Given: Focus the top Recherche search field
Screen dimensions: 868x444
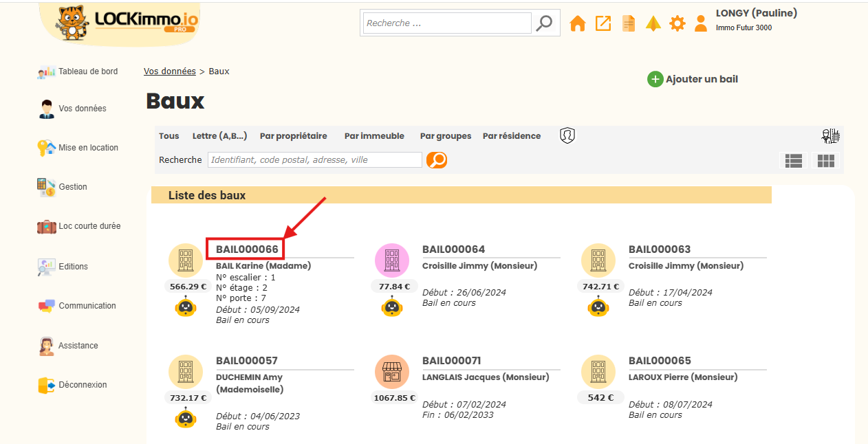Looking at the screenshot, I should pos(447,23).
